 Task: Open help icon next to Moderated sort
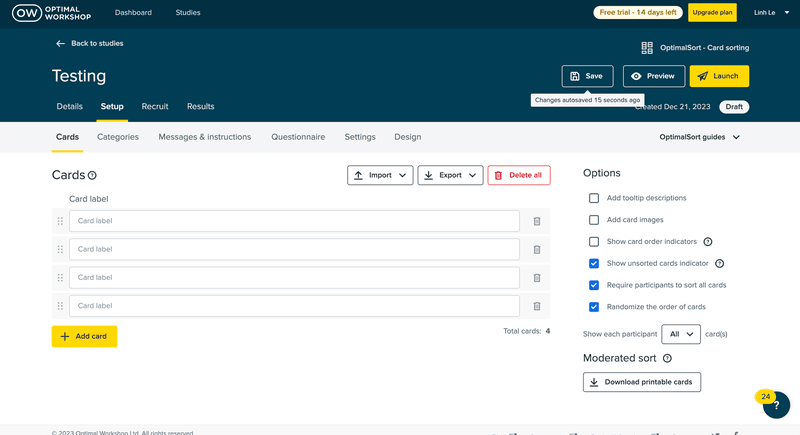point(667,358)
